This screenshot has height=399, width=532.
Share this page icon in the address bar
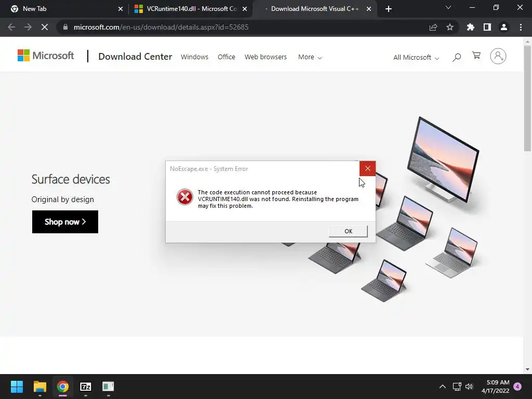pyautogui.click(x=433, y=27)
